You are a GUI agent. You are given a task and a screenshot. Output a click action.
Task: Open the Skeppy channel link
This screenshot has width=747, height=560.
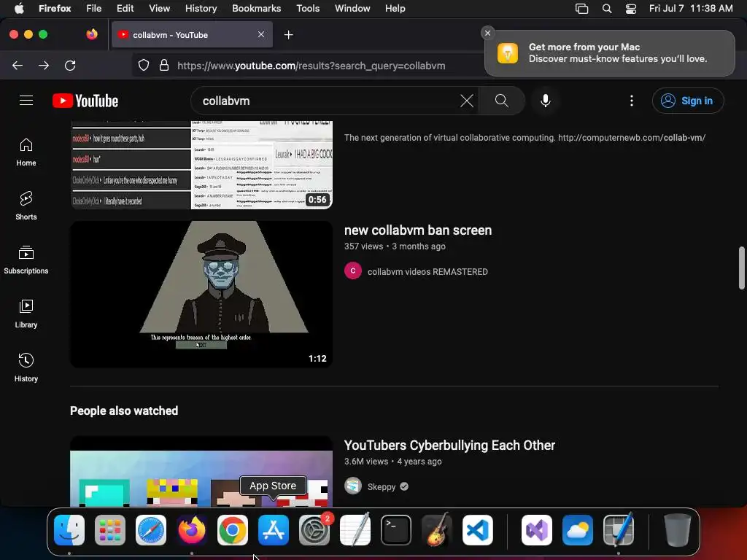tap(381, 486)
